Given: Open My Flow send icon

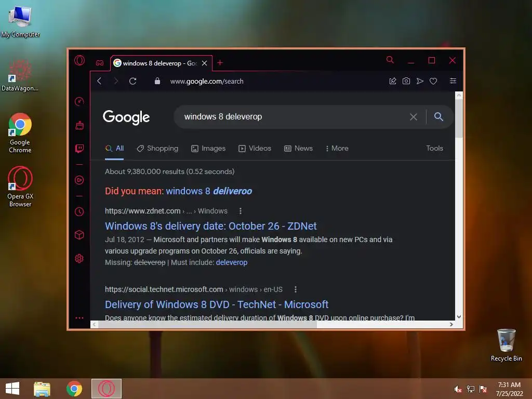Looking at the screenshot, I should (420, 81).
